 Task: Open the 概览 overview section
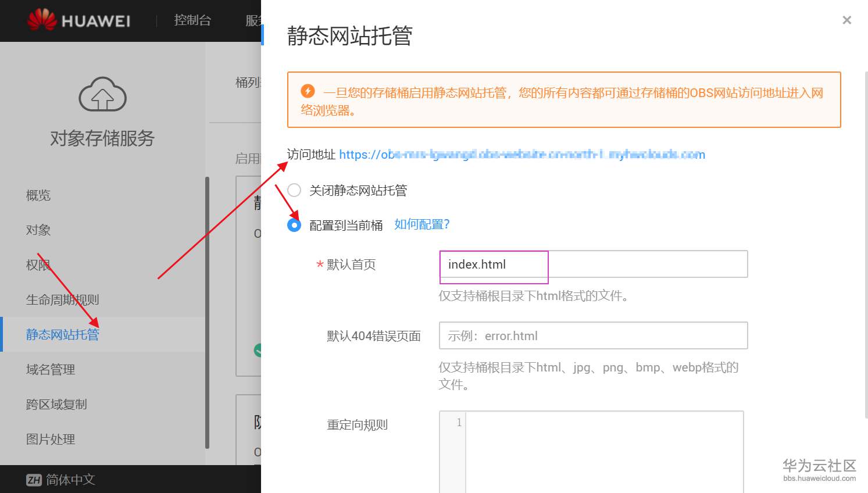pyautogui.click(x=38, y=195)
